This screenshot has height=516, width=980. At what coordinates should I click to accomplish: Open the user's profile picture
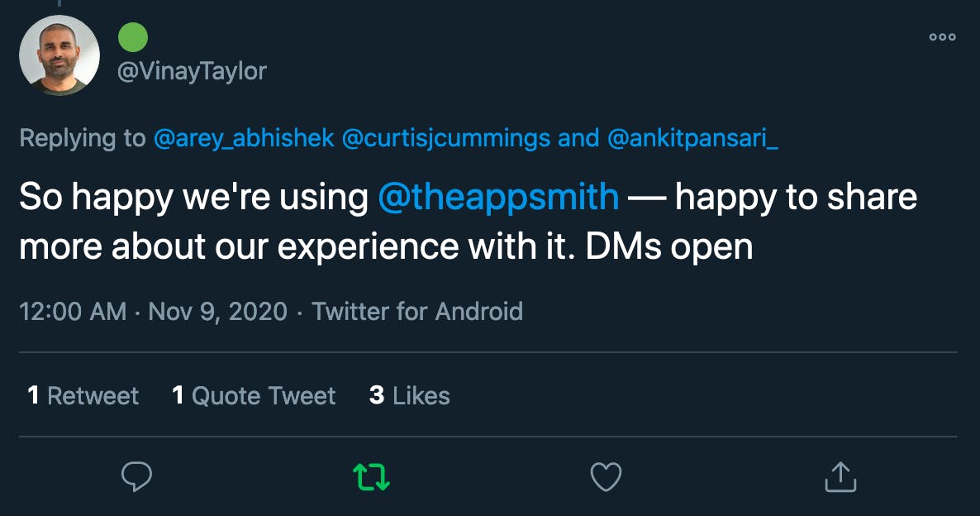[x=59, y=55]
